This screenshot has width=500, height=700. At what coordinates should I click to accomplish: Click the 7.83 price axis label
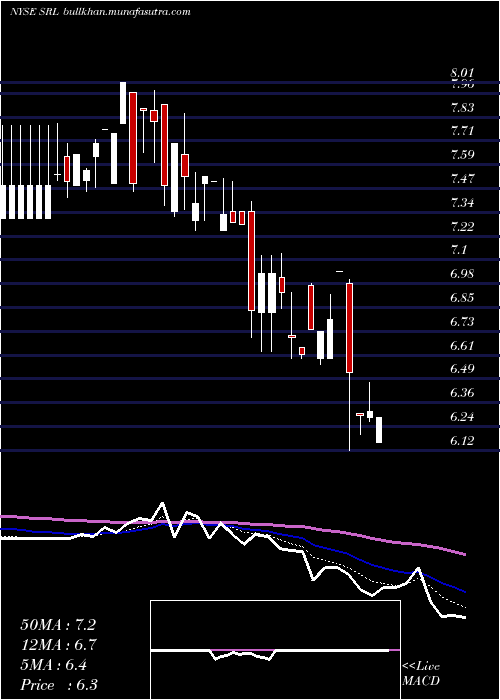(x=462, y=108)
